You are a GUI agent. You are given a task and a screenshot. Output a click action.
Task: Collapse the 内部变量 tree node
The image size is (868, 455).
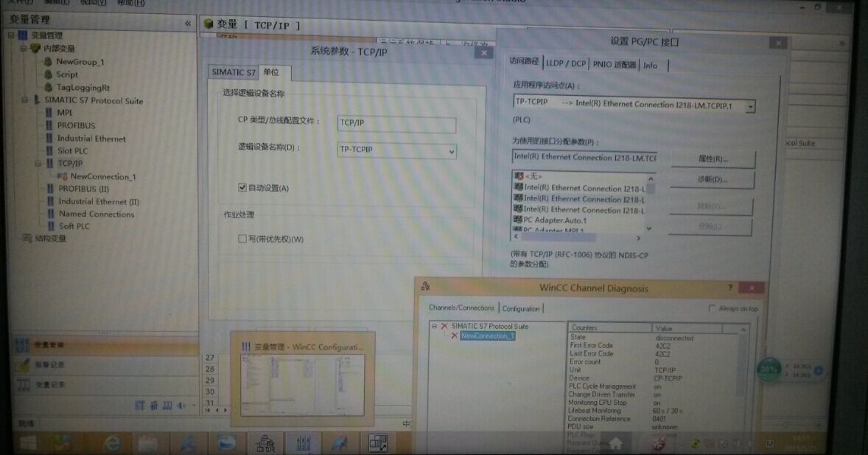point(24,49)
